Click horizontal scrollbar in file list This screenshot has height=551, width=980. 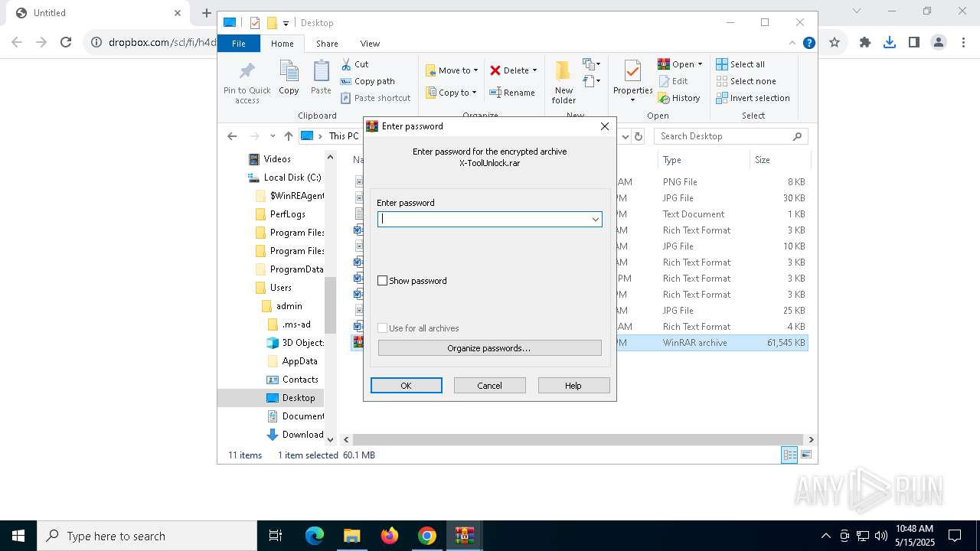pyautogui.click(x=579, y=439)
